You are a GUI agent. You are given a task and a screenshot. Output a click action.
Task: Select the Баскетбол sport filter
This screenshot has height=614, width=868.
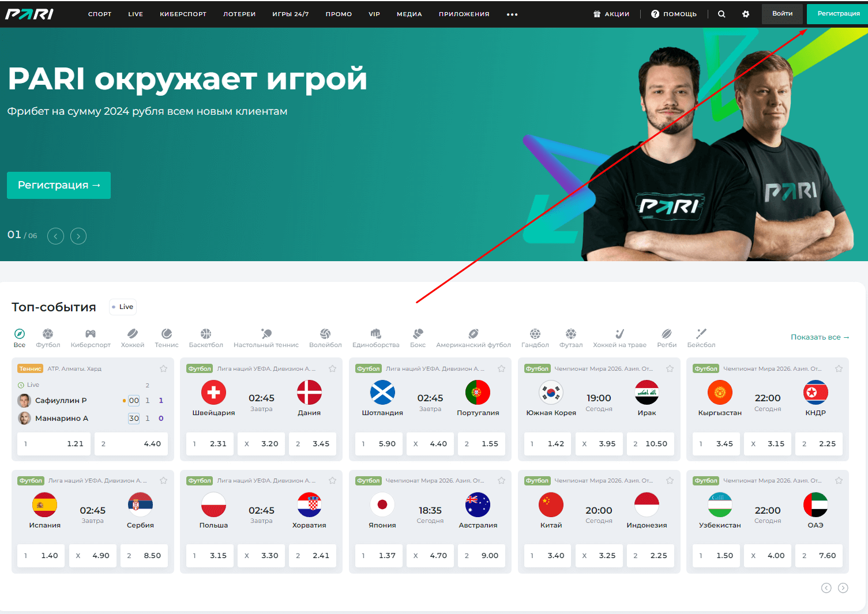point(206,338)
